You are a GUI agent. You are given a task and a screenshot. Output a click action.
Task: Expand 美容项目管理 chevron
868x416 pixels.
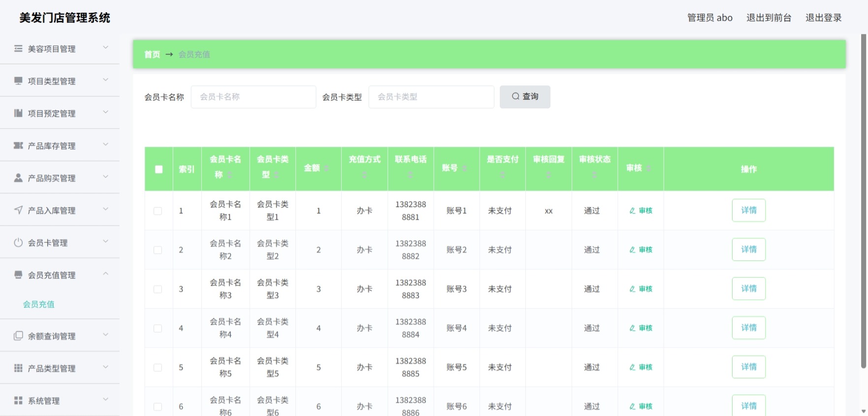click(105, 47)
